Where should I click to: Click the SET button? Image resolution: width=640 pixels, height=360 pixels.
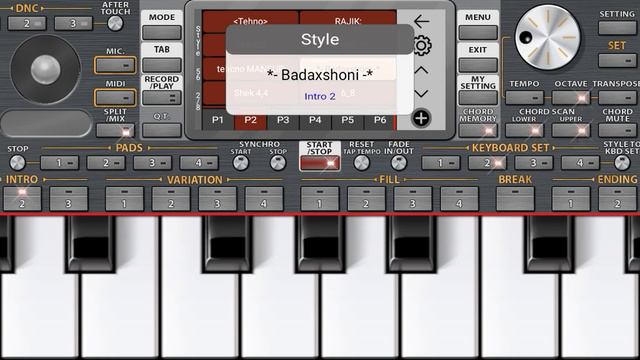(x=617, y=60)
